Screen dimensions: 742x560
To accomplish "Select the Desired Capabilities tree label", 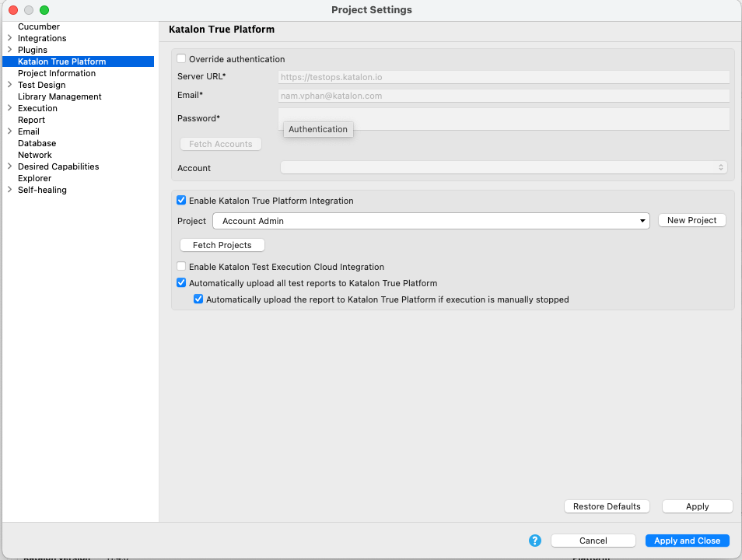I will pyautogui.click(x=58, y=166).
